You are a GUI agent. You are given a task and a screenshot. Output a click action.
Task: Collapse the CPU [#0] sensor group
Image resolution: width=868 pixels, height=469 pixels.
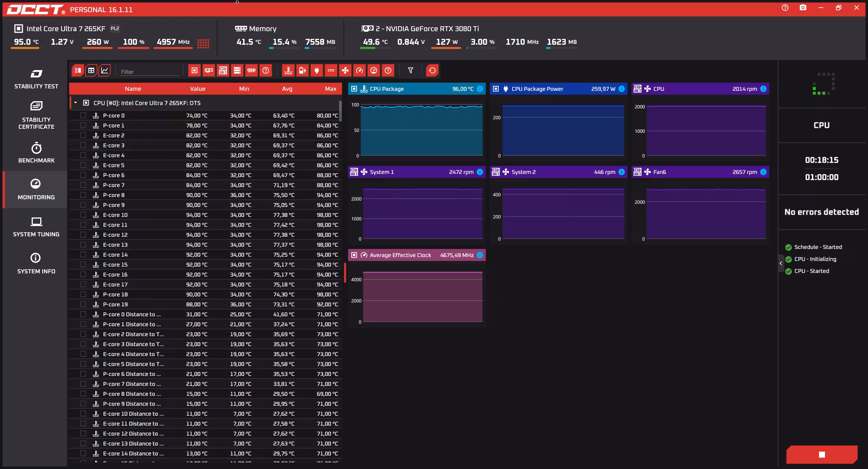coord(75,103)
